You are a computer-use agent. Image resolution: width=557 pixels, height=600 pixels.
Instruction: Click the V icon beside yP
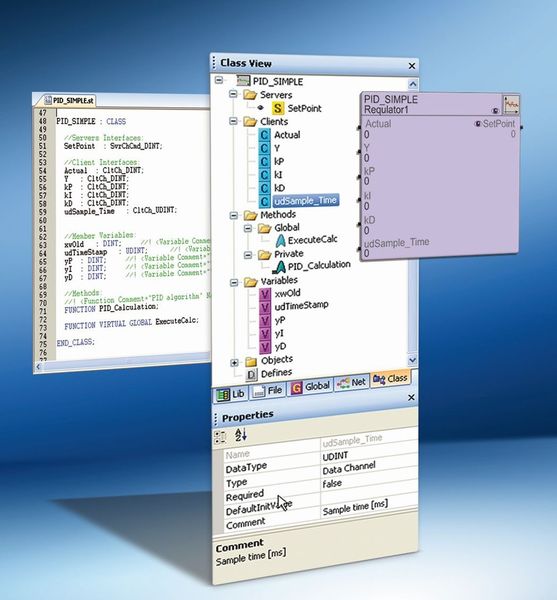point(265,321)
